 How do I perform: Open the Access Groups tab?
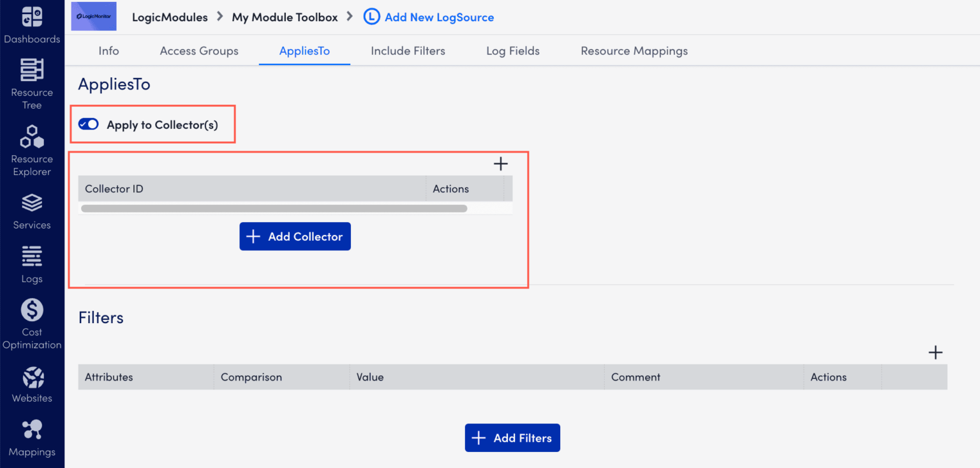pyautogui.click(x=198, y=50)
